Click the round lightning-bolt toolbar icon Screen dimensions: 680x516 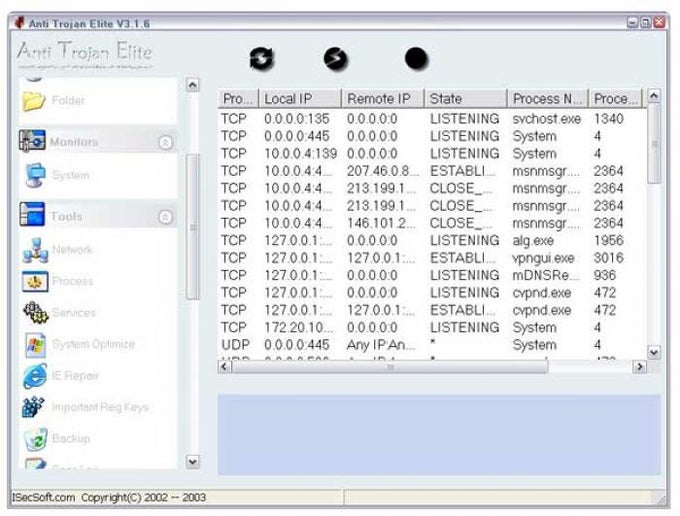[x=336, y=59]
